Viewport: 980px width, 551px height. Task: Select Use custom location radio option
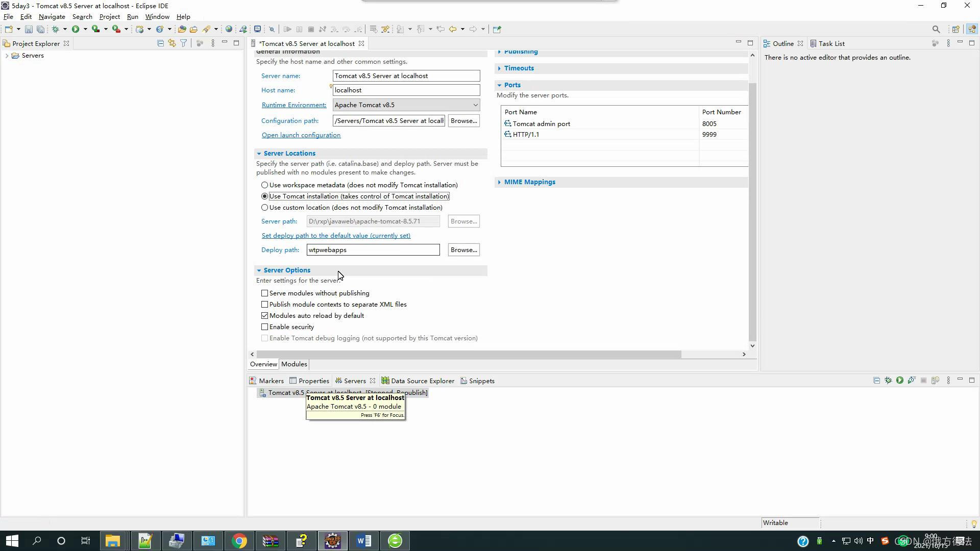(x=264, y=208)
